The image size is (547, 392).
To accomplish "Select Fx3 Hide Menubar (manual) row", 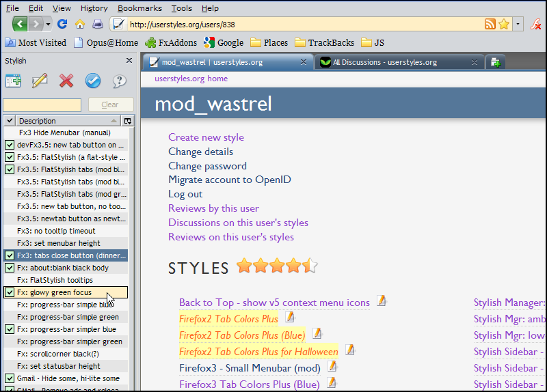I will coord(66,132).
